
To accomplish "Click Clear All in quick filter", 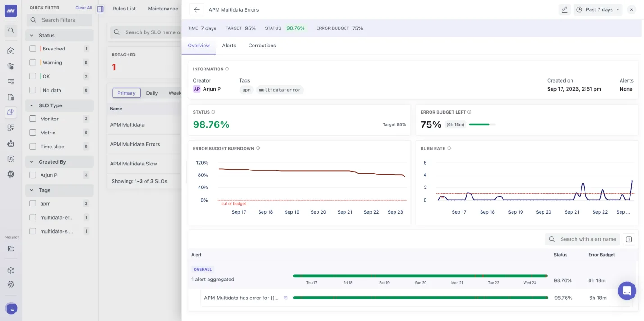I will pyautogui.click(x=84, y=8).
